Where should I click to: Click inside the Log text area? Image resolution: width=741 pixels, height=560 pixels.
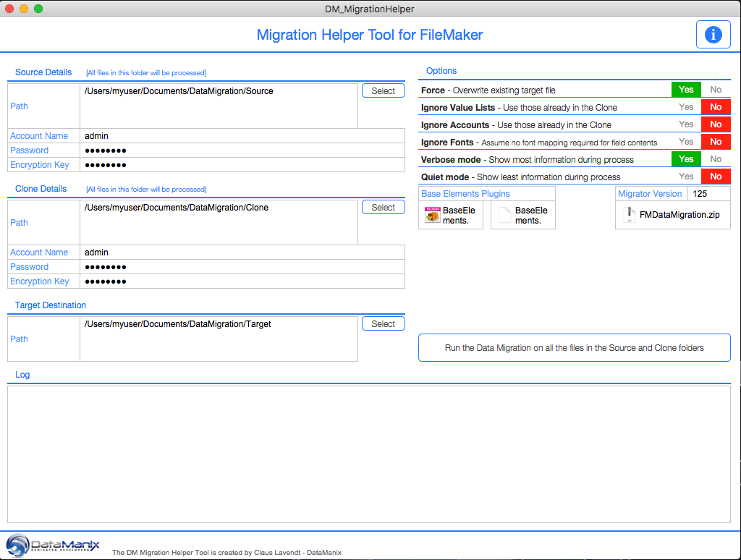coord(368,454)
